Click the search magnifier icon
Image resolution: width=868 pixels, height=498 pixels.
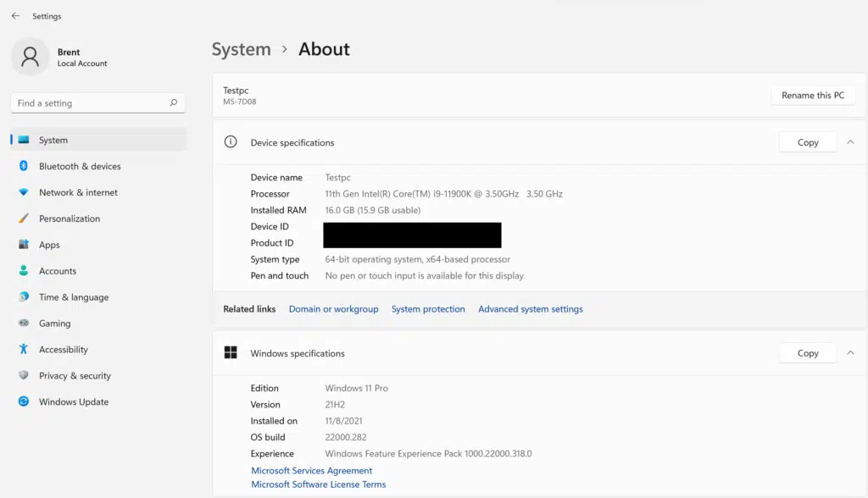coord(173,103)
